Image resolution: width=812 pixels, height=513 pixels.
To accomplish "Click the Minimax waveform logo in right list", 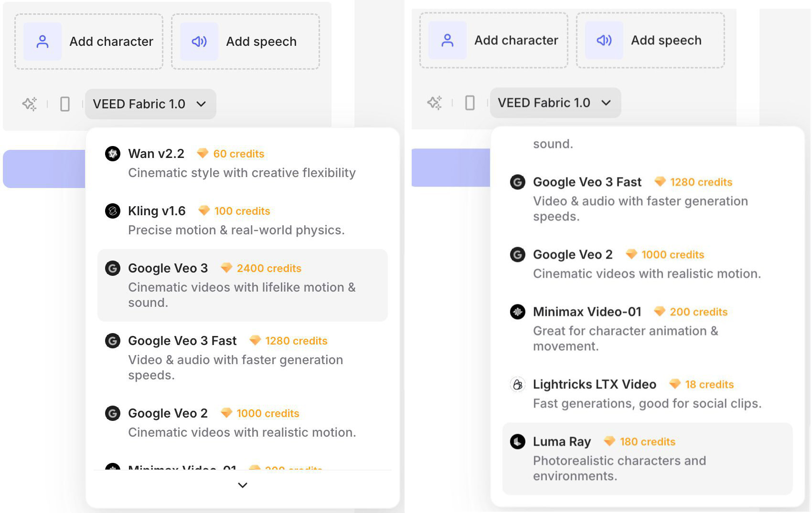I will [x=518, y=312].
